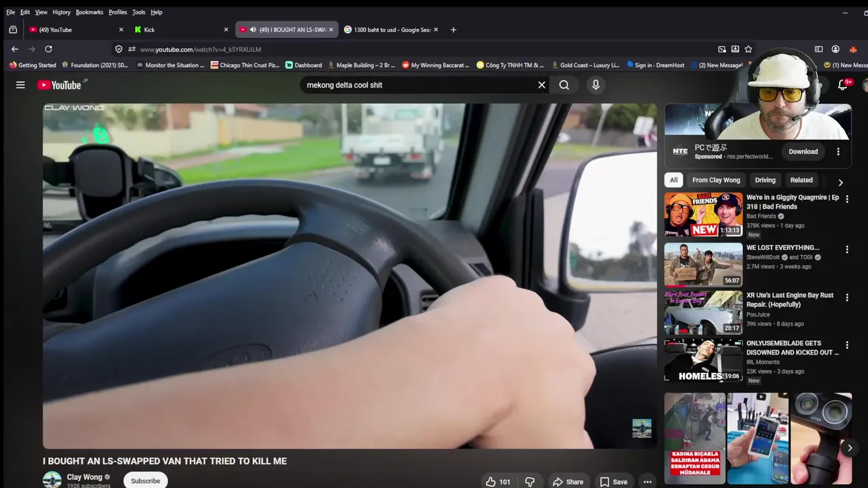Open the Bookmarks menu
The height and width of the screenshot is (488, 868).
pyautogui.click(x=89, y=12)
